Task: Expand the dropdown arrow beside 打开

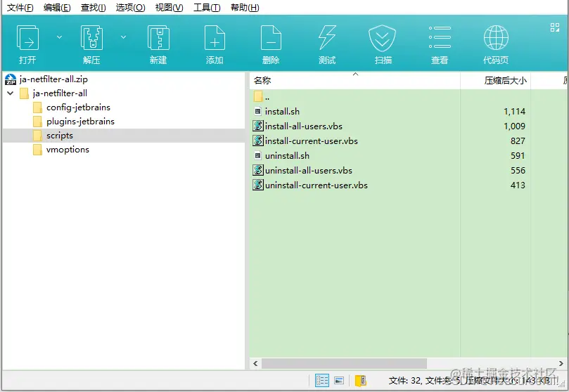Action: 59,37
